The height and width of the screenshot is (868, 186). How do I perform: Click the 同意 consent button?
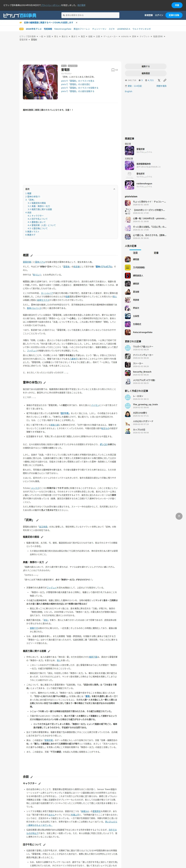(x=177, y=5)
